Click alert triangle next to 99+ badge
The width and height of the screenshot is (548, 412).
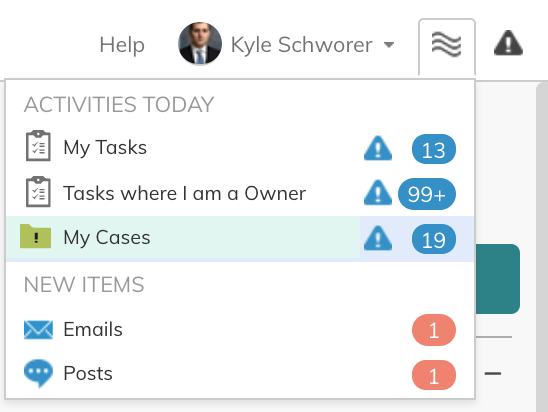(378, 193)
